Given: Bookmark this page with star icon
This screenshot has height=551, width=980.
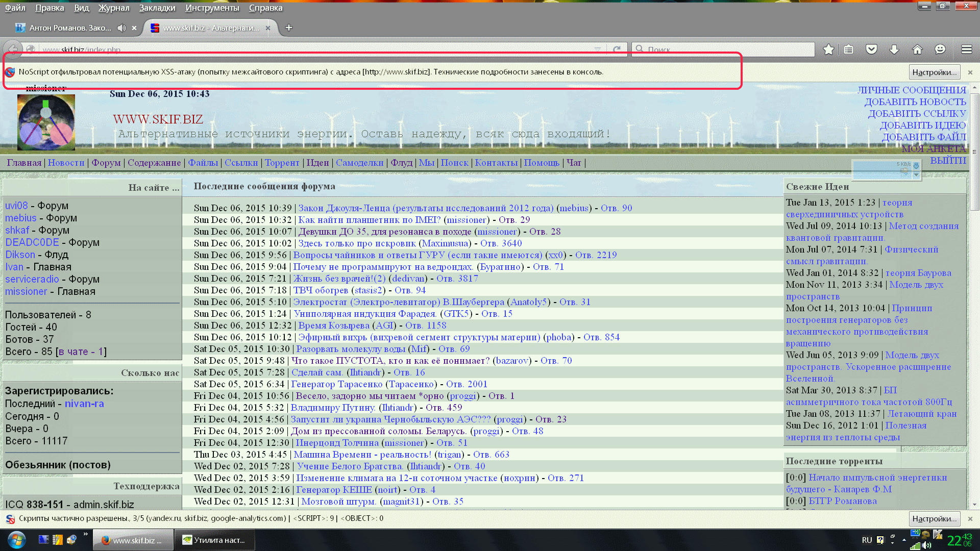Looking at the screenshot, I should pos(828,49).
